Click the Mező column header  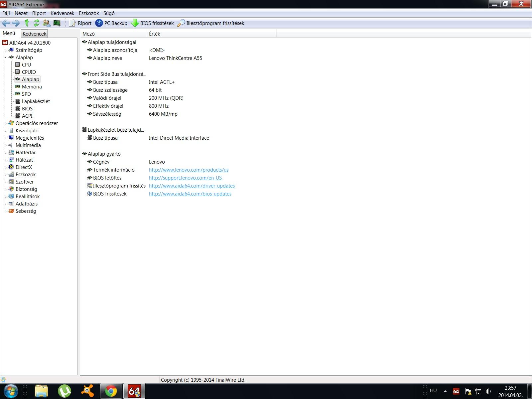[x=113, y=34]
